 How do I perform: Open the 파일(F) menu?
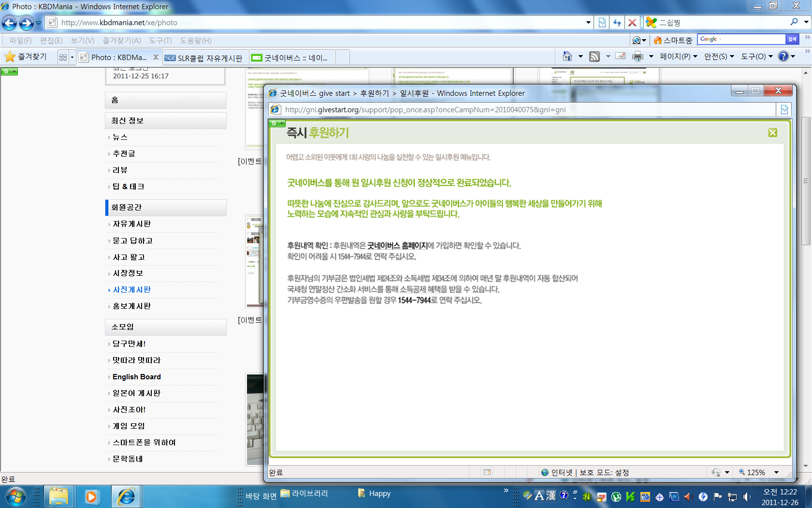tap(20, 41)
